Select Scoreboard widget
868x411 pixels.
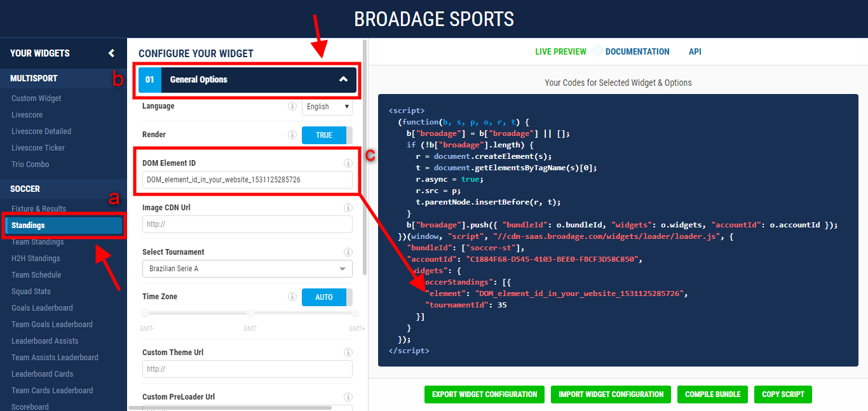click(30, 407)
